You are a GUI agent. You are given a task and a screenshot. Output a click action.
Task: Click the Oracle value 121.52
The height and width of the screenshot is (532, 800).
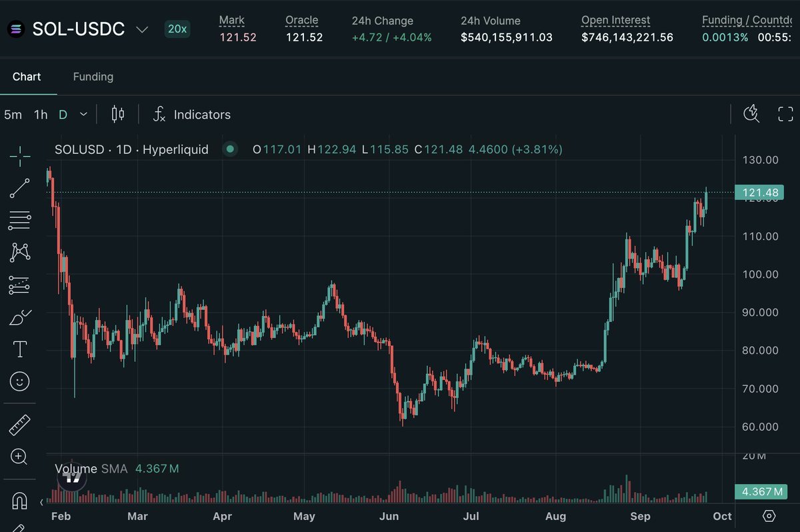[304, 37]
